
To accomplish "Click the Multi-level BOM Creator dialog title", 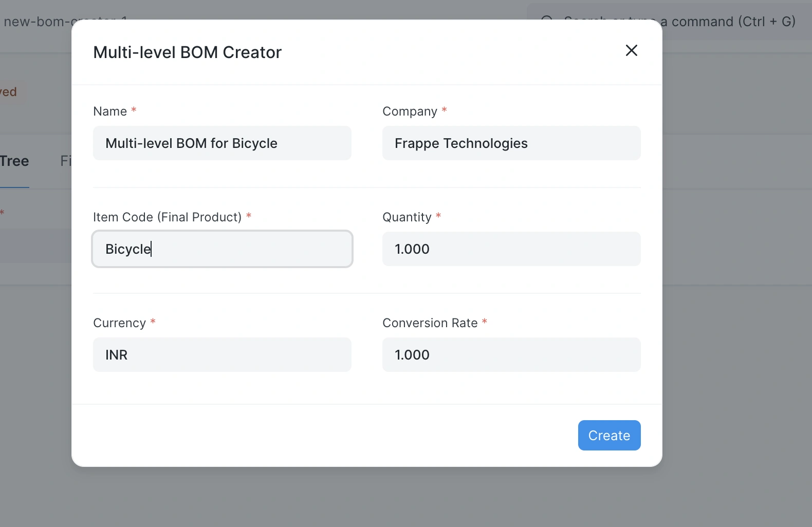I will click(187, 52).
